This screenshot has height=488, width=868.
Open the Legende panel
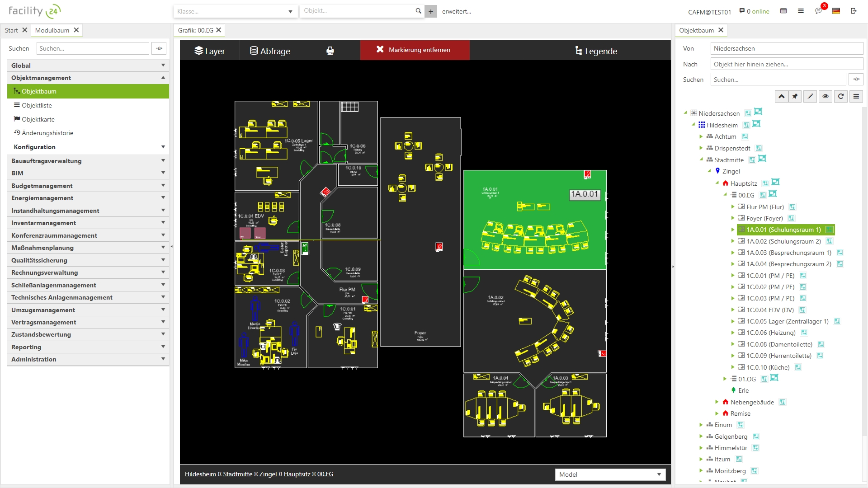(x=595, y=51)
